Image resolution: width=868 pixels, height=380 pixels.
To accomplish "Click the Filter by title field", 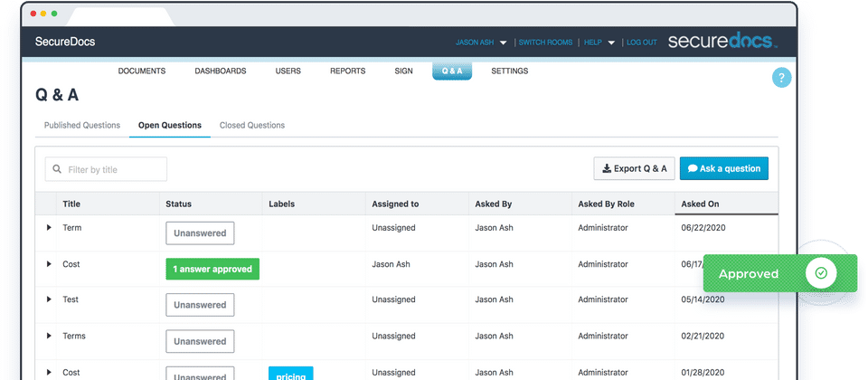I will click(x=106, y=169).
